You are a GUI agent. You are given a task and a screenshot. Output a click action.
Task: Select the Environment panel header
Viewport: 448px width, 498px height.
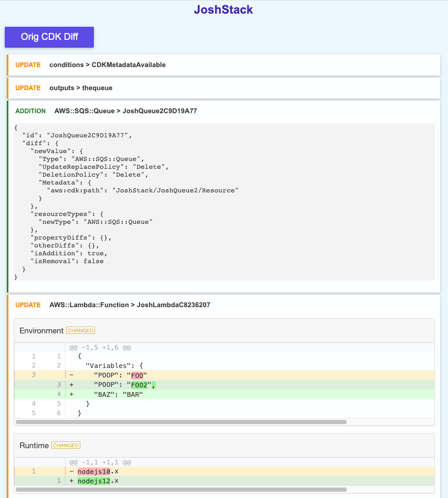tap(41, 330)
